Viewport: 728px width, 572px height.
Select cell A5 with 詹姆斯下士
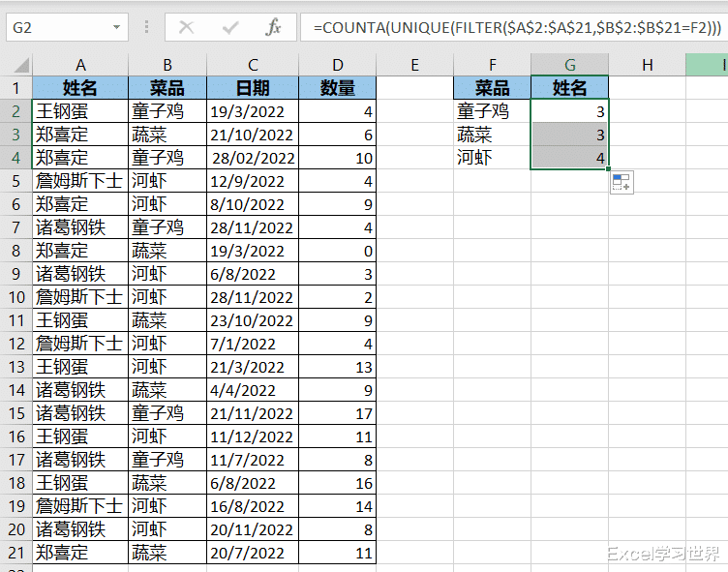pyautogui.click(x=80, y=181)
